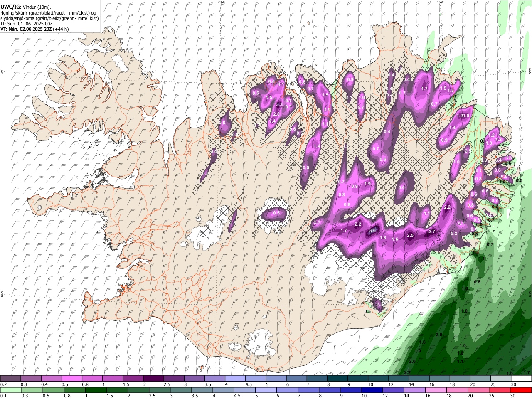Pick the red-pink 25 rain legend swatch
532x399 pixels.
[x=500, y=390]
